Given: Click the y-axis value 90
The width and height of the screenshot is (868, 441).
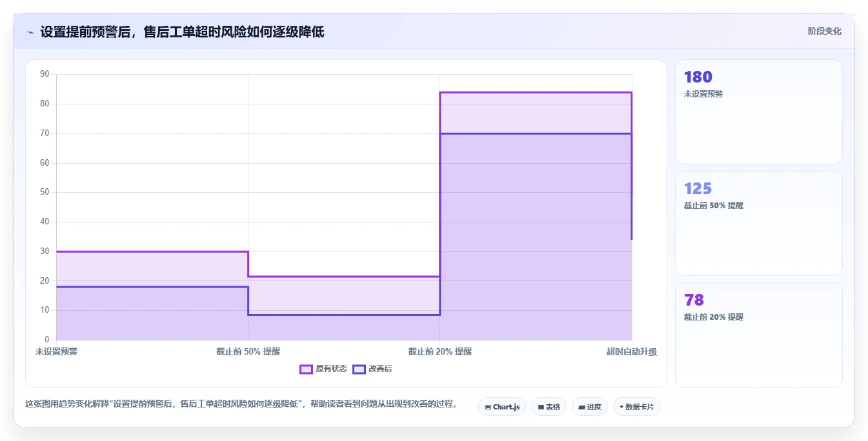Looking at the screenshot, I should [45, 74].
